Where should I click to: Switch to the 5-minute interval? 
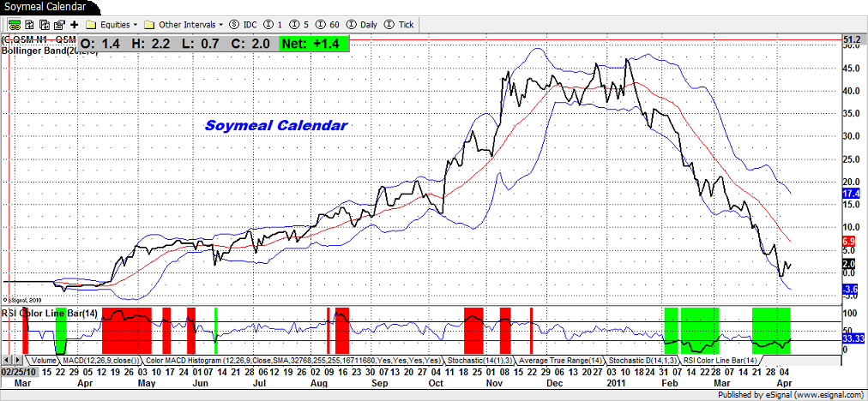point(299,25)
